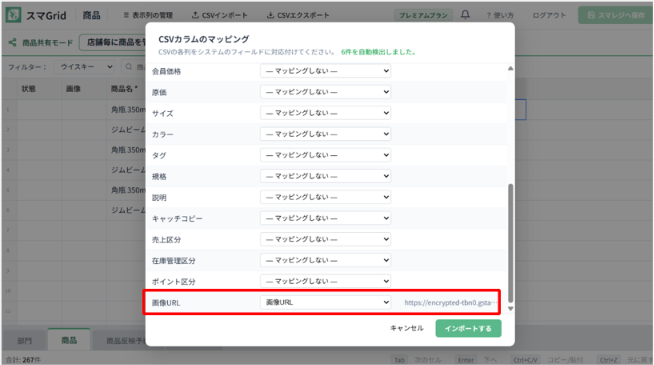Click the スマGrid logo icon
Screen dimensions: 654x365
click(x=13, y=15)
